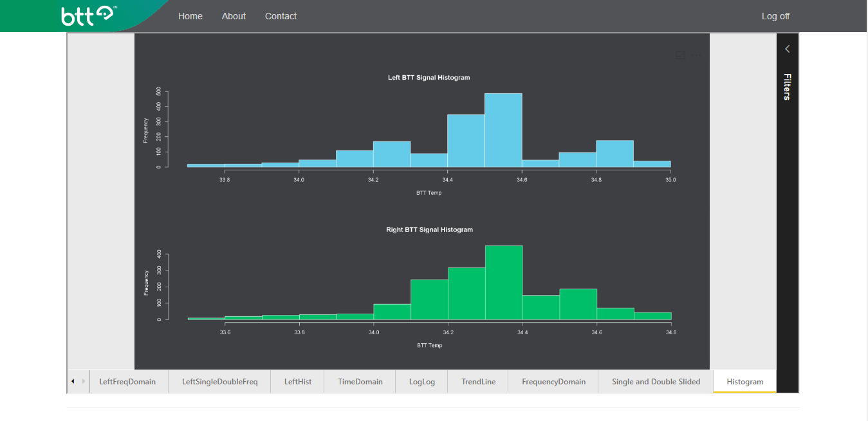Open the About page
The height and width of the screenshot is (421, 868).
(233, 15)
